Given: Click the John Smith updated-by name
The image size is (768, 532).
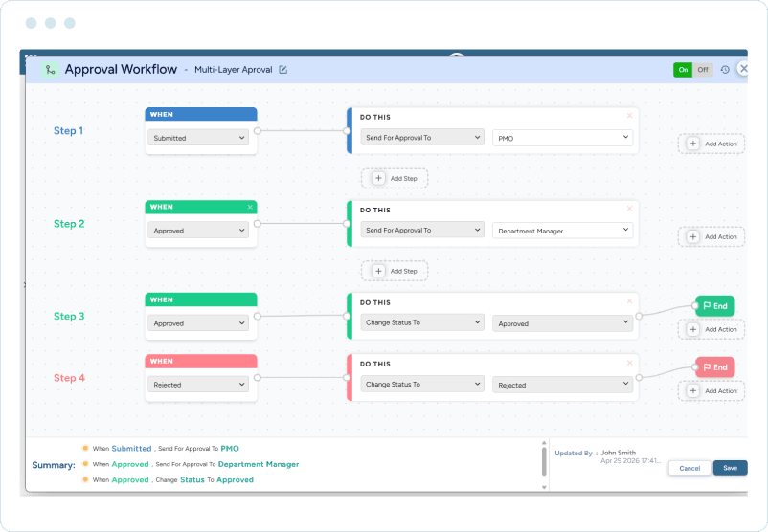Looking at the screenshot, I should pos(618,453).
